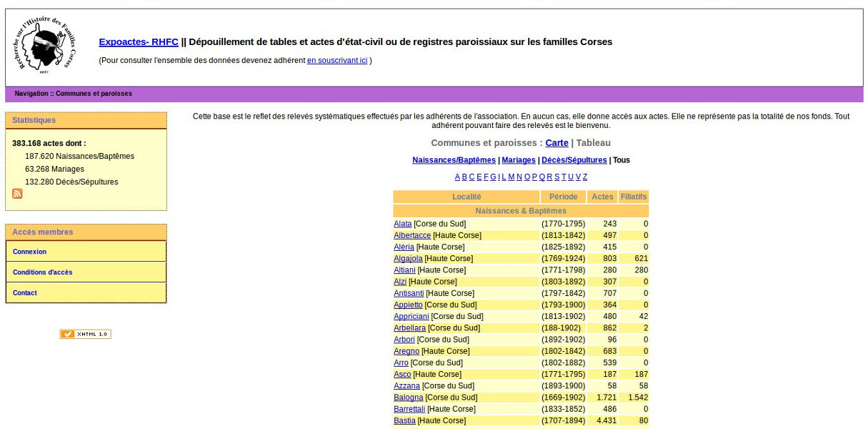This screenshot has width=868, height=429.
Task: Open the Expoactes- RHFC link
Action: [x=139, y=41]
